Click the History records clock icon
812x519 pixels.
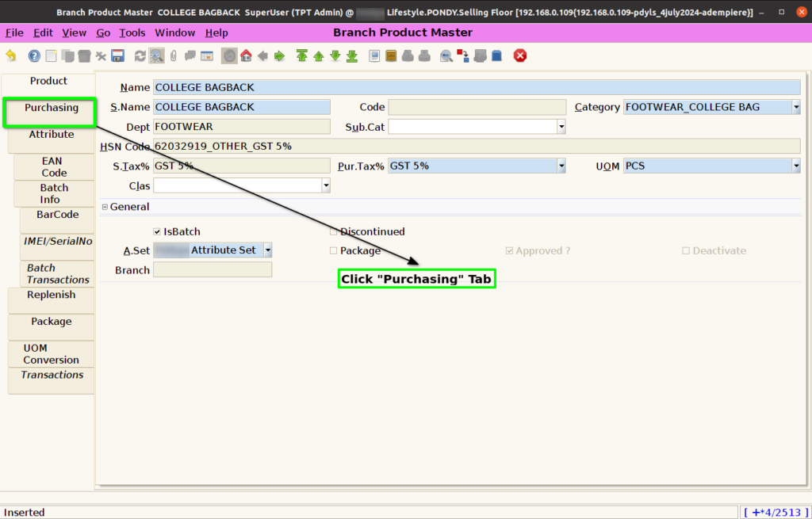tap(229, 56)
